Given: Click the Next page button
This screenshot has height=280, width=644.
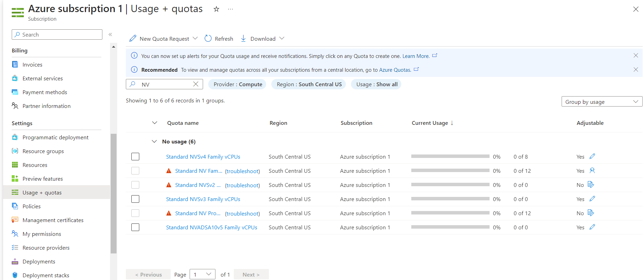Looking at the screenshot, I should [251, 274].
